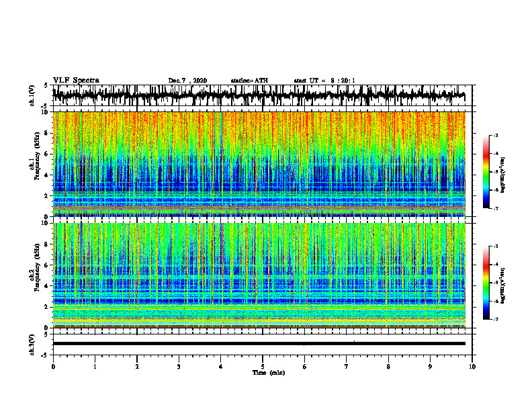532x411 pixels.
Task: Click the "start UT = 8:20:1" header text
Action: [x=324, y=81]
